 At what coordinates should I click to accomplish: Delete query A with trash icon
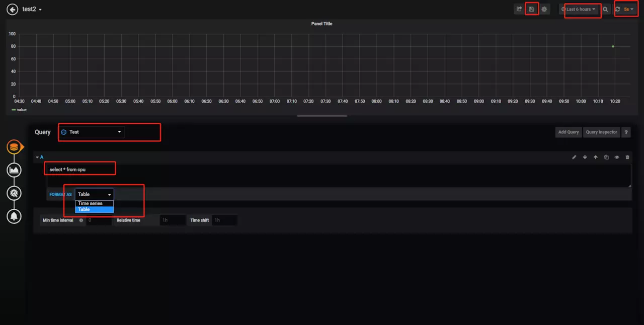click(627, 157)
